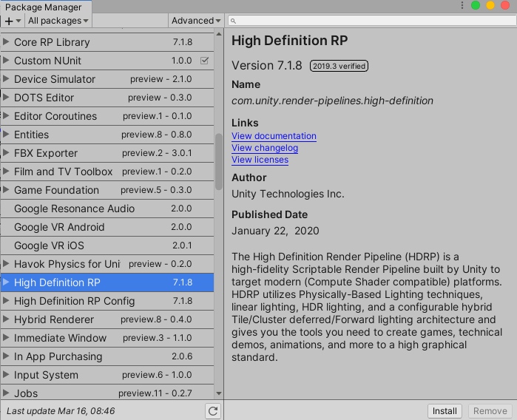This screenshot has width=517, height=420.
Task: Expand the Core RP Library versions
Action: pyautogui.click(x=7, y=42)
